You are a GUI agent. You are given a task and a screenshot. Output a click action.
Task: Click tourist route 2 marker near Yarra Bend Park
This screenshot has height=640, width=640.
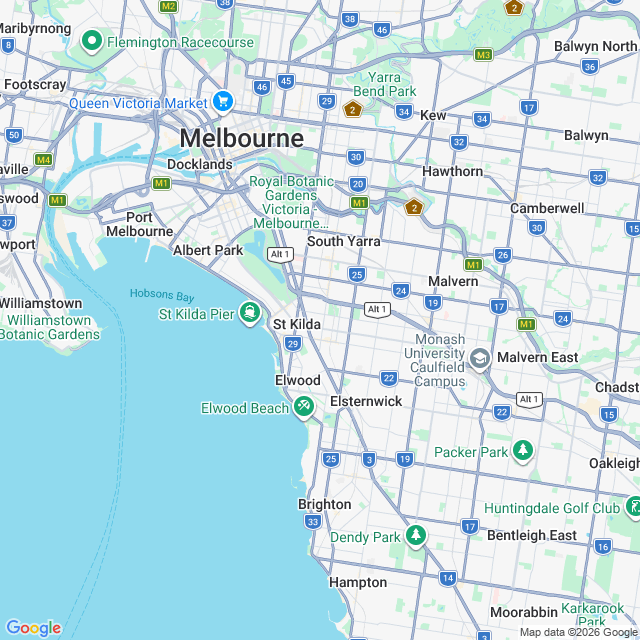click(x=353, y=109)
